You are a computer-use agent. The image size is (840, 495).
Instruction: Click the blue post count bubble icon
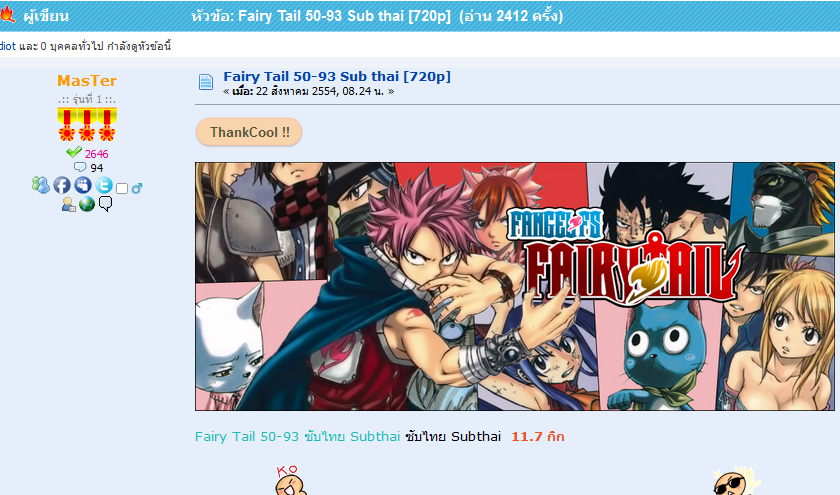click(80, 167)
